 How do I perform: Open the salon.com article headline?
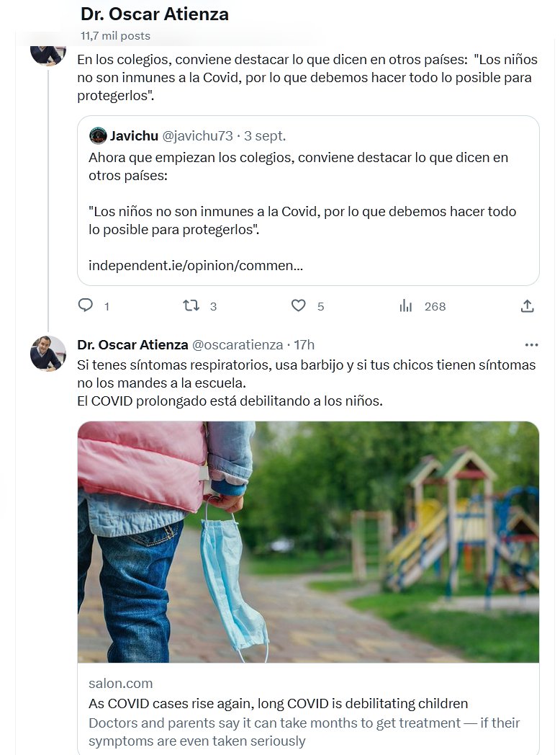278,703
